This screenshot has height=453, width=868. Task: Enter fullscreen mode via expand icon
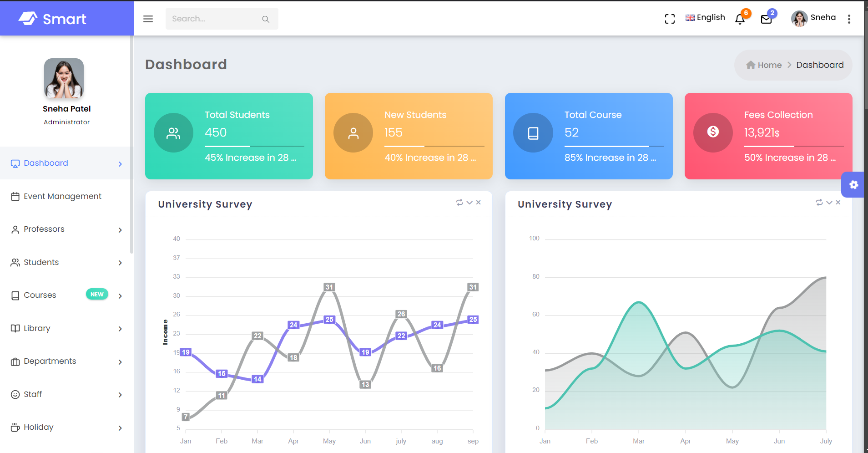(x=670, y=19)
